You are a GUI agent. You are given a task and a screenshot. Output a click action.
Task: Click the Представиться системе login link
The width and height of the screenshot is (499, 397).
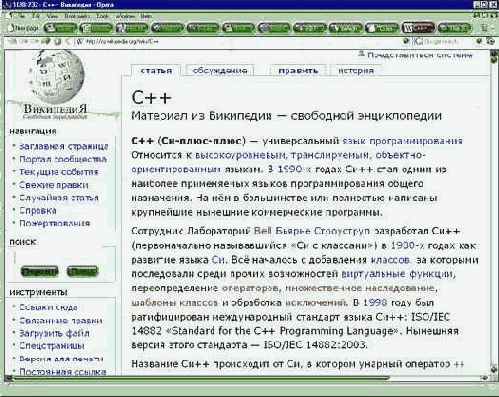point(420,55)
